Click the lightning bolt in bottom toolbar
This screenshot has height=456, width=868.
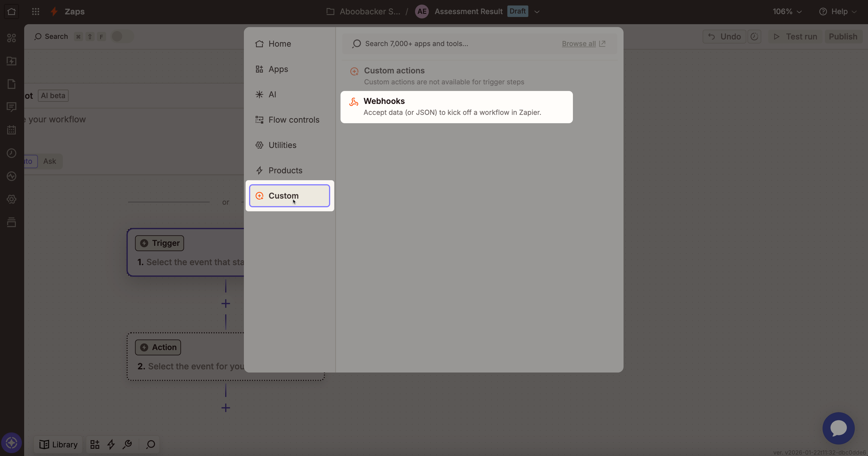coord(111,444)
